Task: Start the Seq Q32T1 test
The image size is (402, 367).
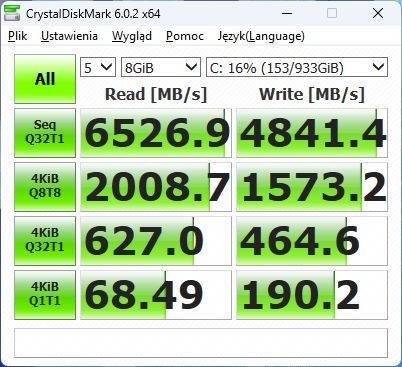Action: 45,133
